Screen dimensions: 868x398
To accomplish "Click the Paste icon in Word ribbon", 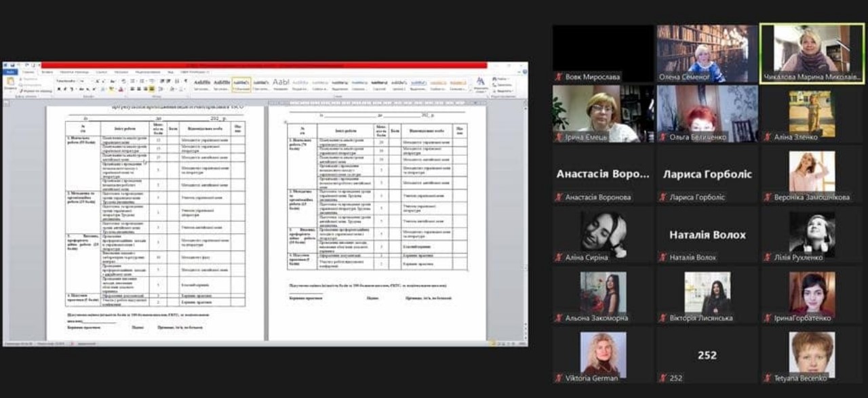I will coord(11,82).
